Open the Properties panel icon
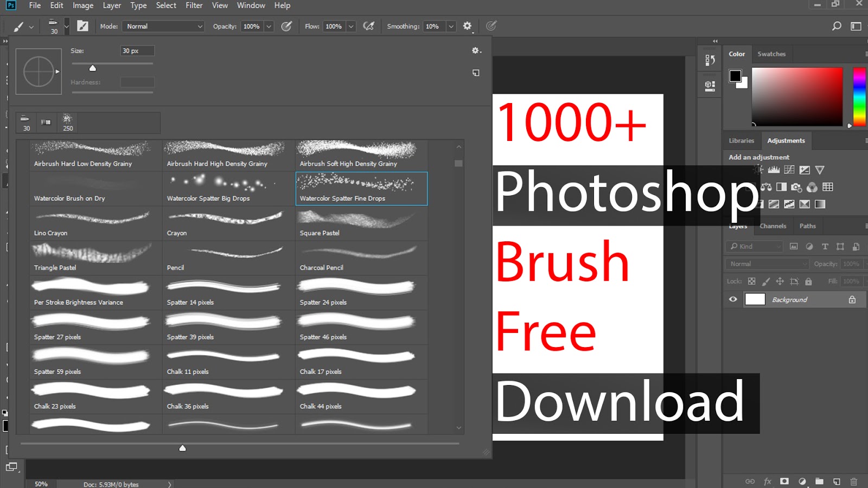The height and width of the screenshot is (488, 868). [x=710, y=86]
